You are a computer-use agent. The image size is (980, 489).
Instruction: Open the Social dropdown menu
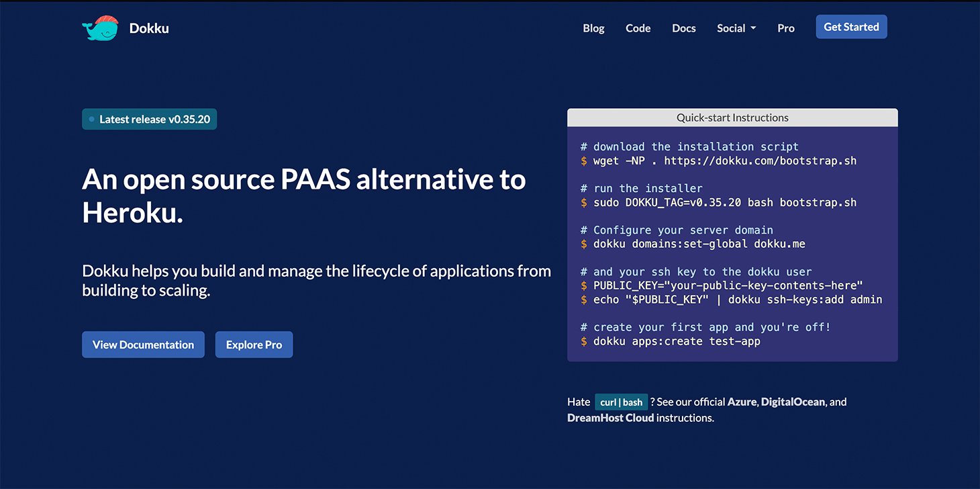pyautogui.click(x=731, y=28)
